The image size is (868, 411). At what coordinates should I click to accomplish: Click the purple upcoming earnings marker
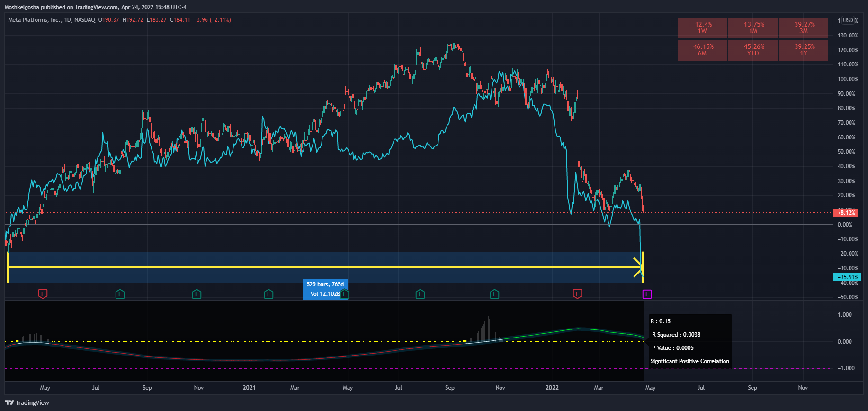(647, 294)
